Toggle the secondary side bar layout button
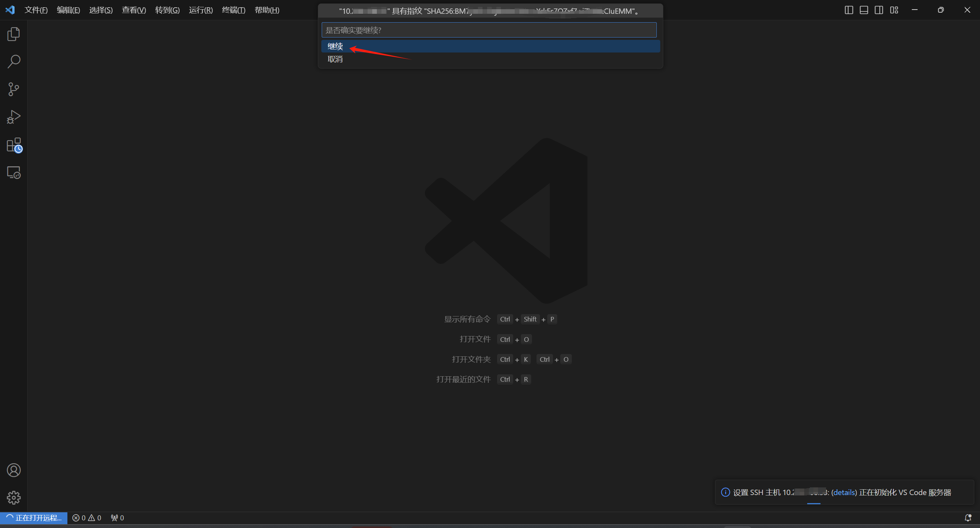Image resolution: width=980 pixels, height=528 pixels. point(879,10)
